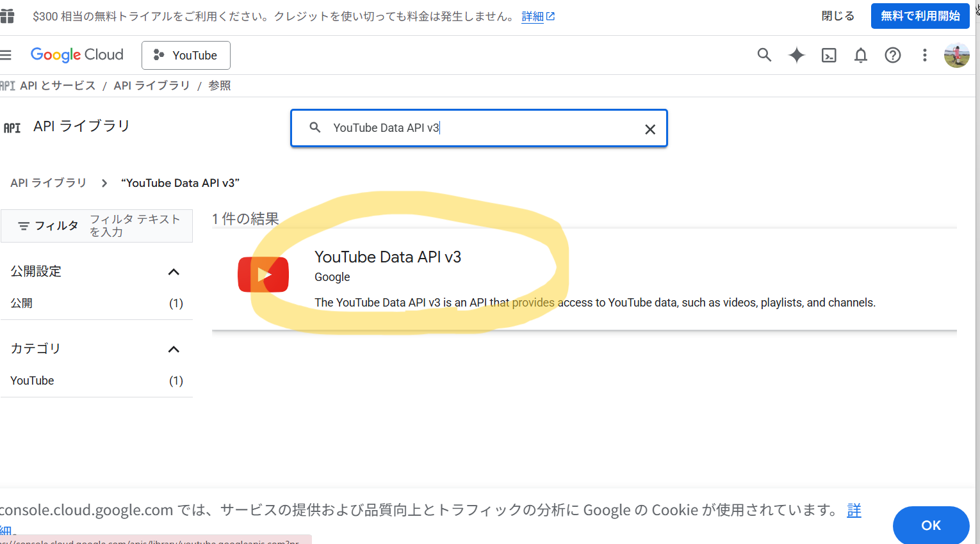Viewport: 980px width, 544px height.
Task: Go to API ライブラリ breadcrumb in top bar
Action: pyautogui.click(x=152, y=86)
